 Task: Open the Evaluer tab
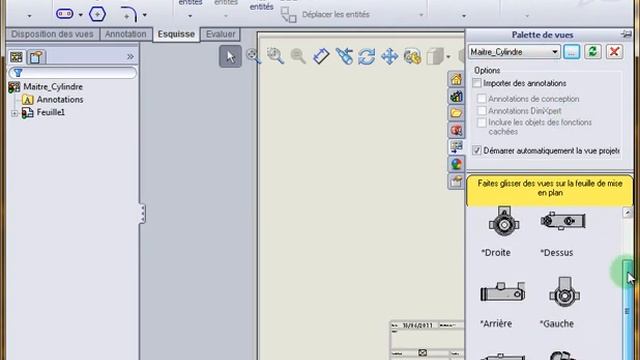click(x=220, y=34)
